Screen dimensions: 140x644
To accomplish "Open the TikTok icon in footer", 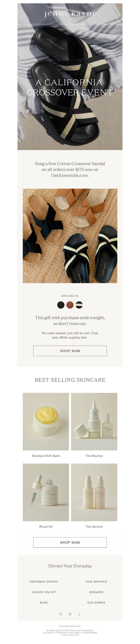I will pyautogui.click(x=79, y=614).
